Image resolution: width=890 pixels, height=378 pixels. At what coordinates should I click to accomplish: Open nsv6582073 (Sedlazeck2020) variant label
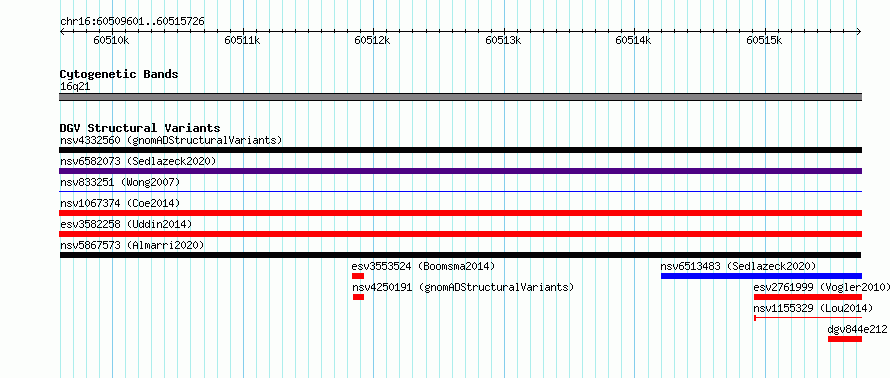pos(138,161)
